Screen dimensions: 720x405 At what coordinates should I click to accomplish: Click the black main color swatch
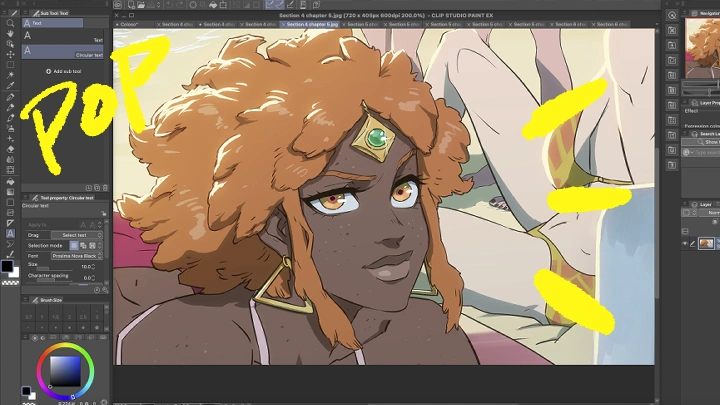[x=7, y=266]
